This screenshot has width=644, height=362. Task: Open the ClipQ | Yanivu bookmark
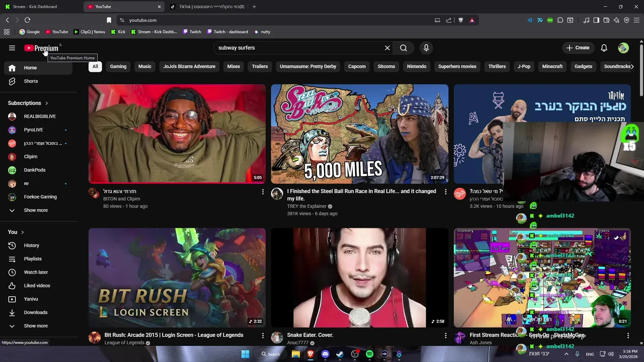(x=90, y=32)
